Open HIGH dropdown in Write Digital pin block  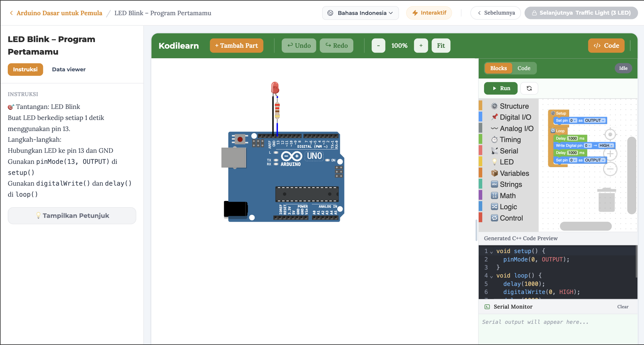click(x=606, y=146)
